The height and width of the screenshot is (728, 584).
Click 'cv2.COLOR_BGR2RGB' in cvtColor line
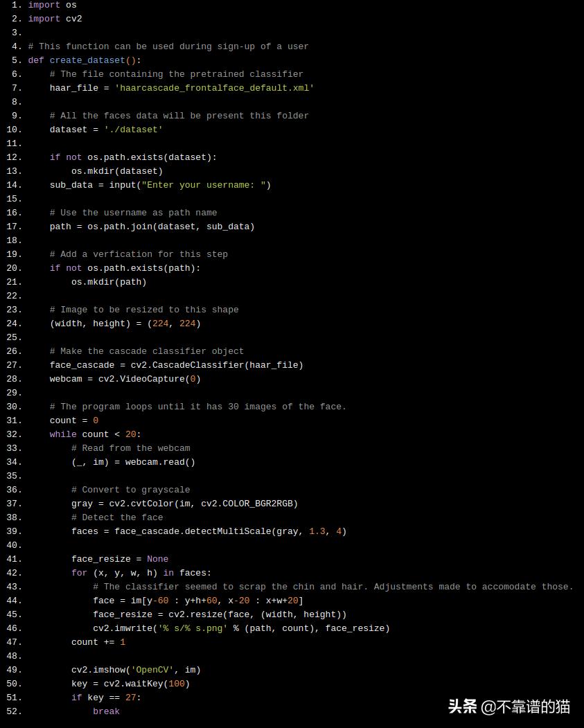click(247, 504)
